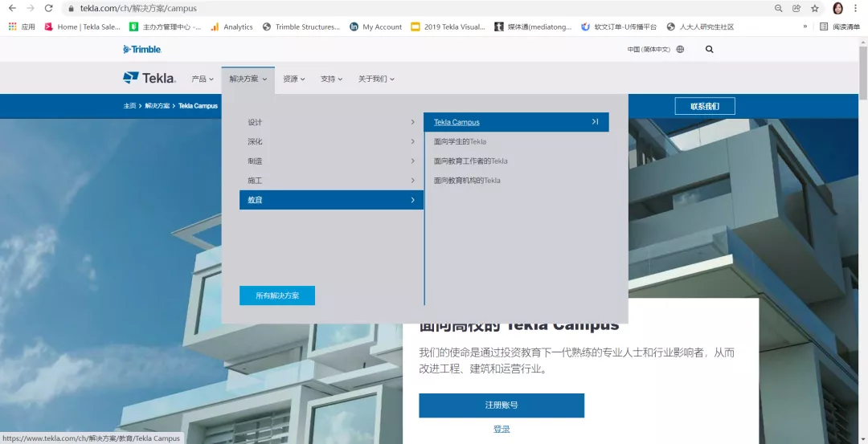868x444 pixels.
Task: Select 深化 in solutions menu
Action: point(331,141)
